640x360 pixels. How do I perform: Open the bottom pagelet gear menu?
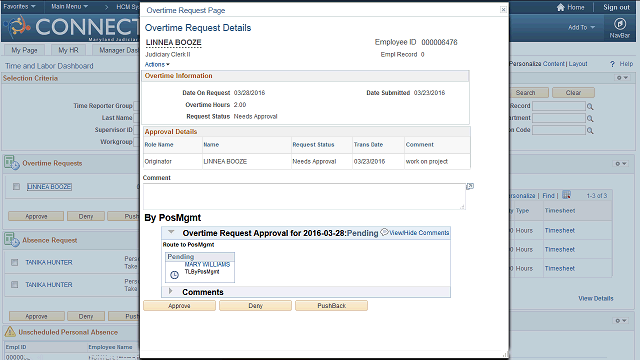(621, 321)
